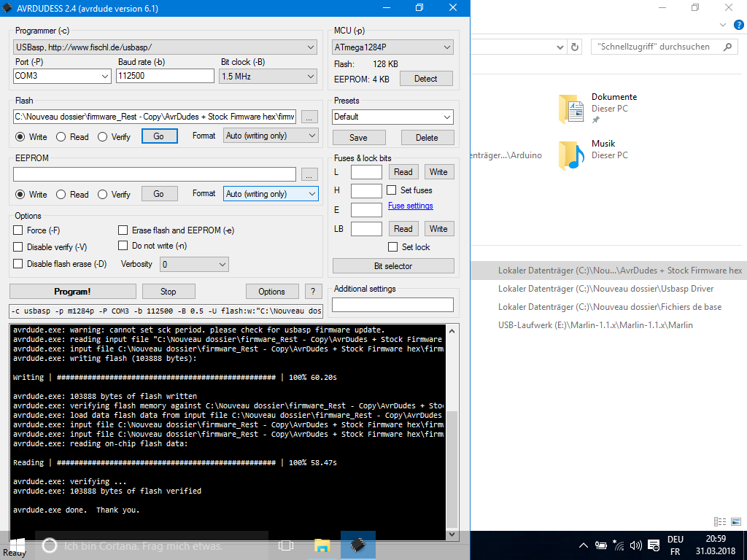
Task: Open the Bit clock 1.5 MHz dropdown
Action: click(x=268, y=76)
